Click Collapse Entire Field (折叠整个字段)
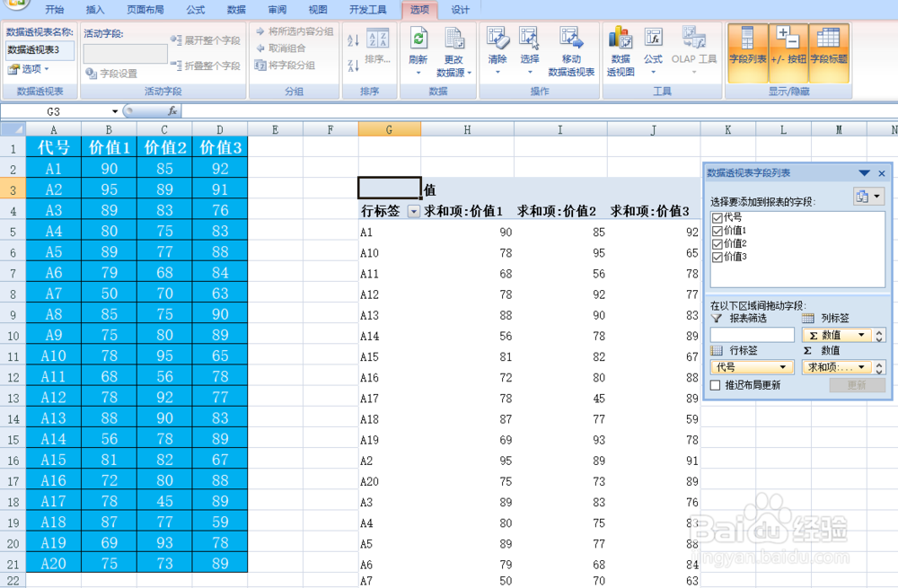This screenshot has height=588, width=898. 205,66
